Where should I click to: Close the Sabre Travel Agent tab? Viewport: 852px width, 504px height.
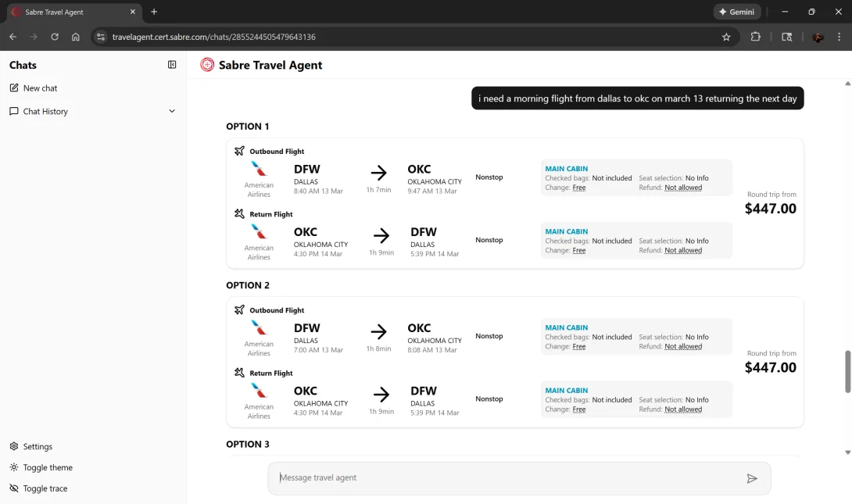[x=133, y=12]
